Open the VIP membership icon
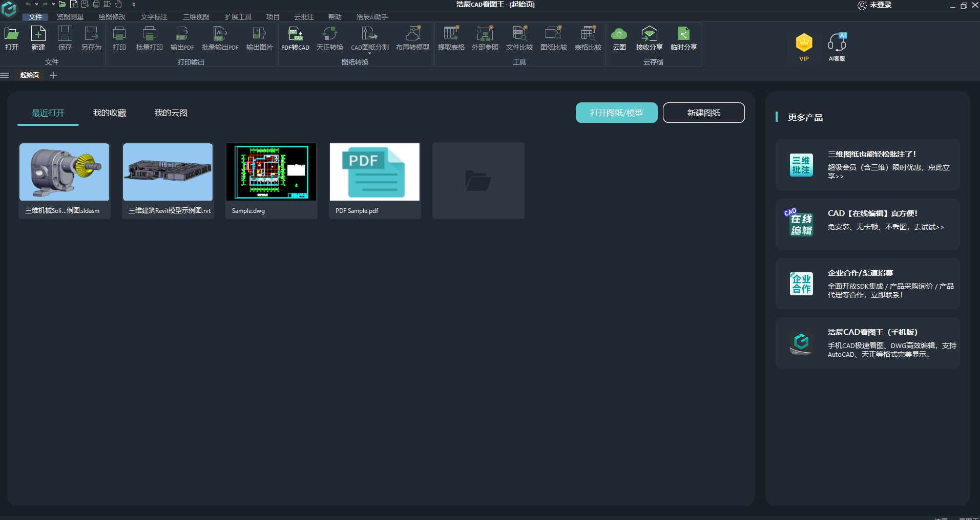 [804, 47]
